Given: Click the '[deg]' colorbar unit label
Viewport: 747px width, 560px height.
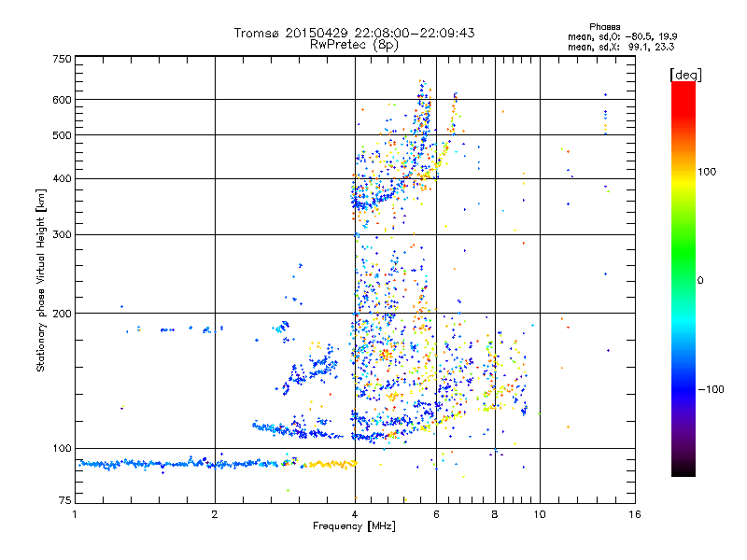Looking at the screenshot, I should (685, 75).
